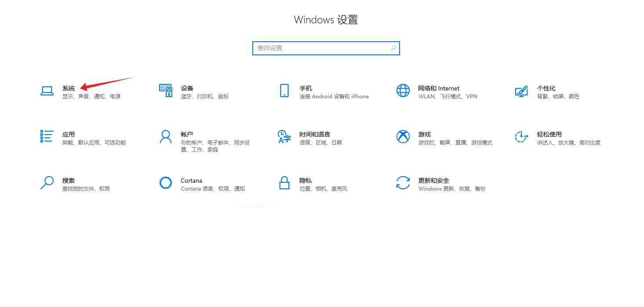Open the Time and Language icon

(x=284, y=137)
